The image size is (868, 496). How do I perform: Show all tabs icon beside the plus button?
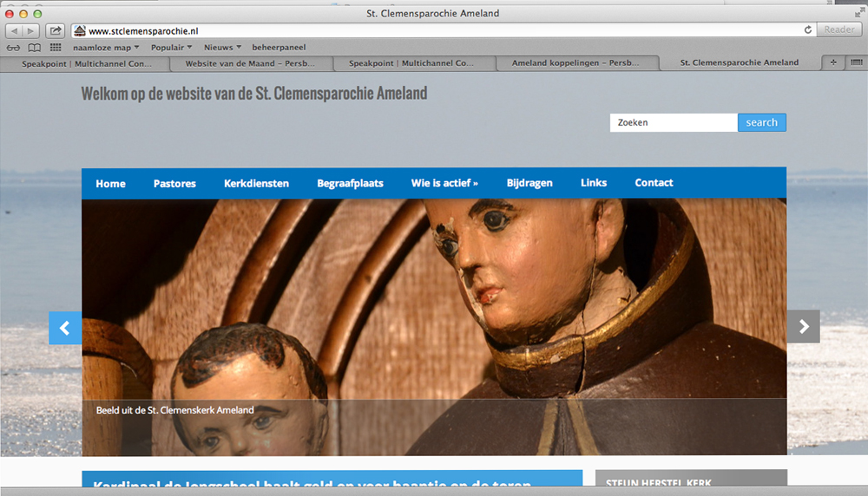pyautogui.click(x=857, y=62)
